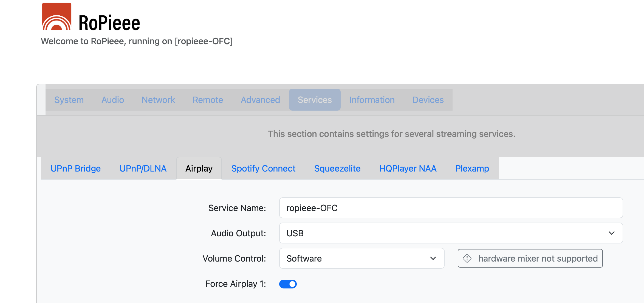Click the 'hardware mixer not supported' notice

pyautogui.click(x=530, y=258)
